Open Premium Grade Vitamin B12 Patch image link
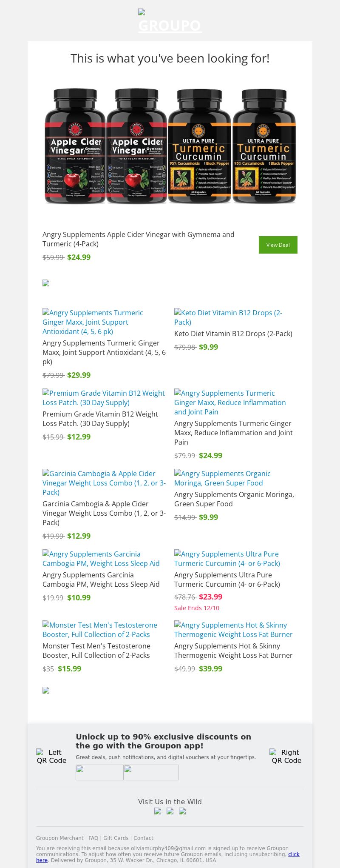 104,398
